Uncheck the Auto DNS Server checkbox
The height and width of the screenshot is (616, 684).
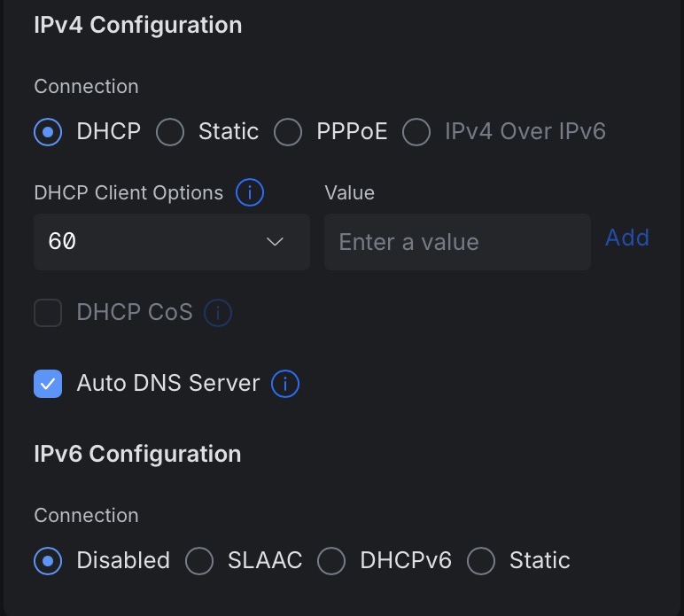pos(48,384)
